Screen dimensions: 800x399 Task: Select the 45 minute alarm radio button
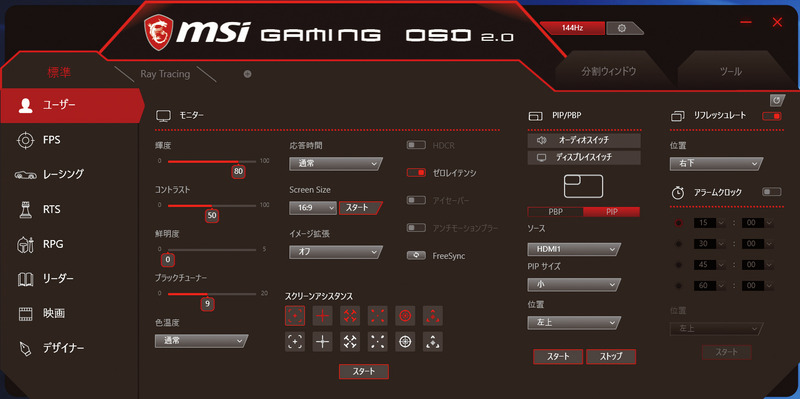point(679,265)
